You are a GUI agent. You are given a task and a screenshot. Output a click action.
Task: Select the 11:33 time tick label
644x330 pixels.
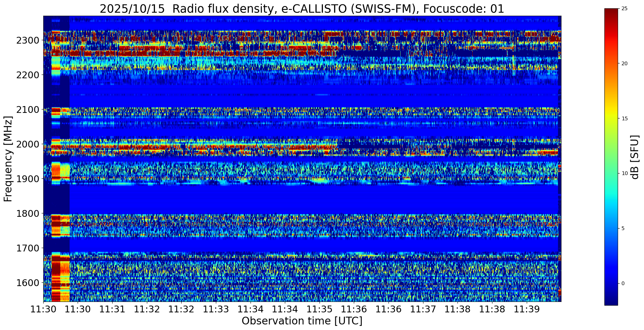tap(216, 309)
